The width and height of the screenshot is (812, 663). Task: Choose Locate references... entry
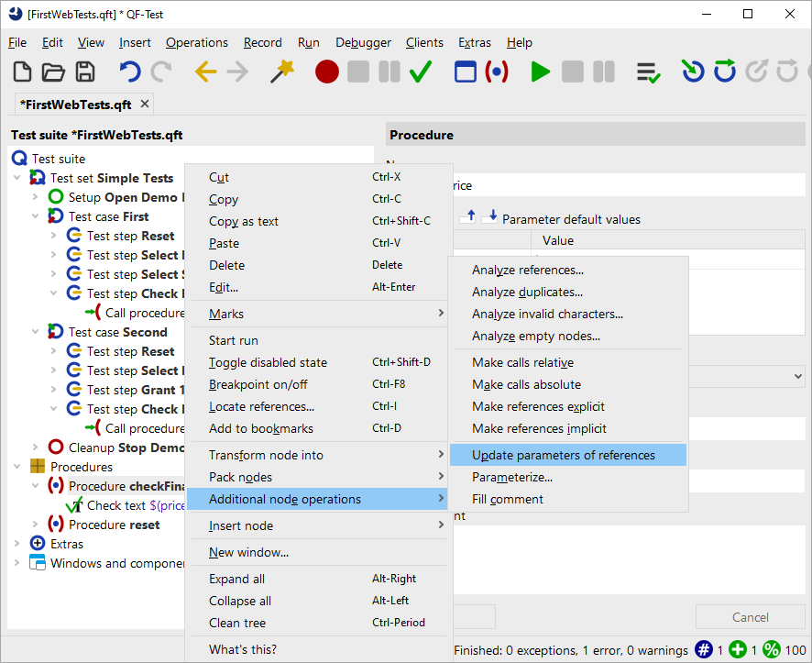[x=319, y=406]
